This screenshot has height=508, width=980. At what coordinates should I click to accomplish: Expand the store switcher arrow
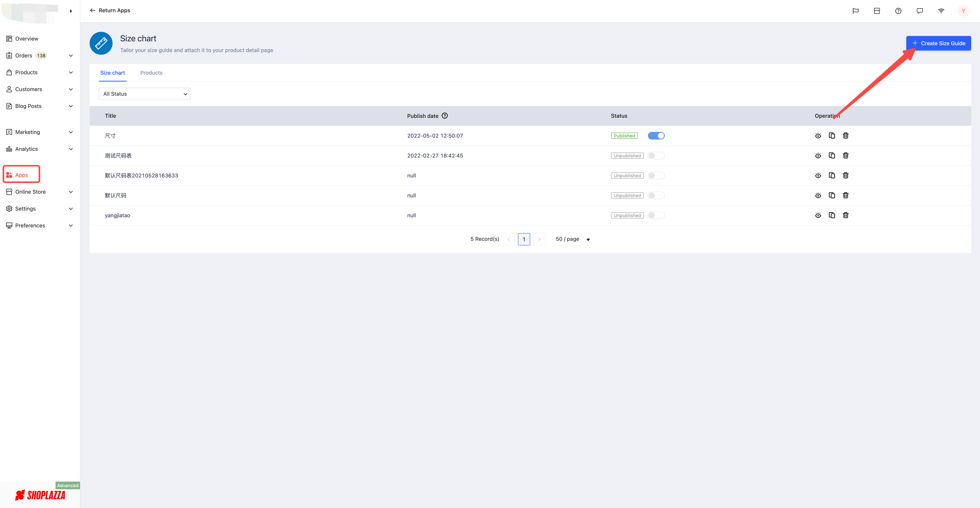[x=71, y=11]
